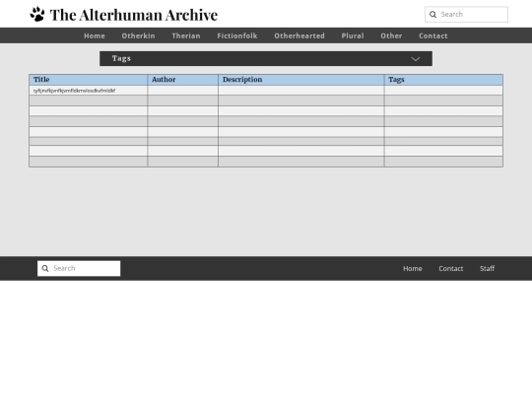Open Contact in the top navigation
532x399 pixels.
click(x=433, y=36)
